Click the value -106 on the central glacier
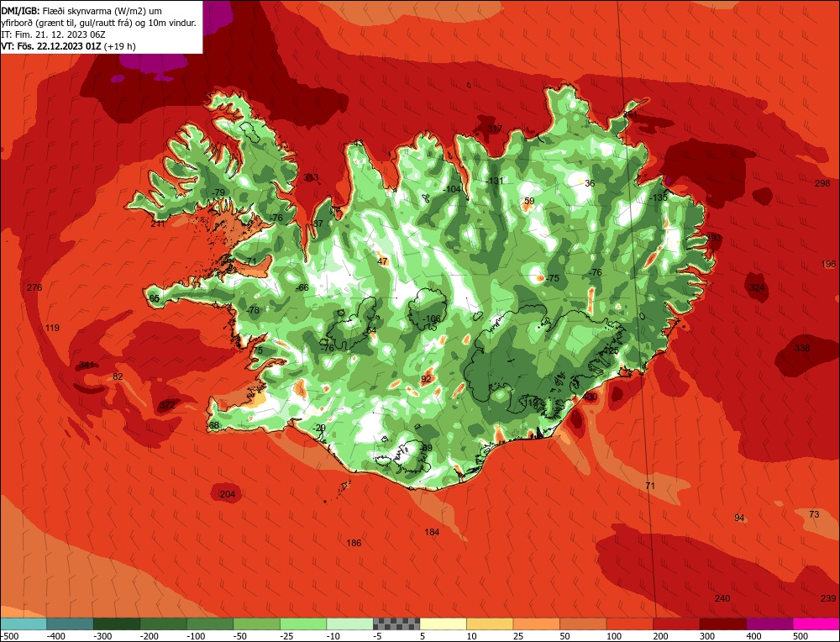 (432, 318)
